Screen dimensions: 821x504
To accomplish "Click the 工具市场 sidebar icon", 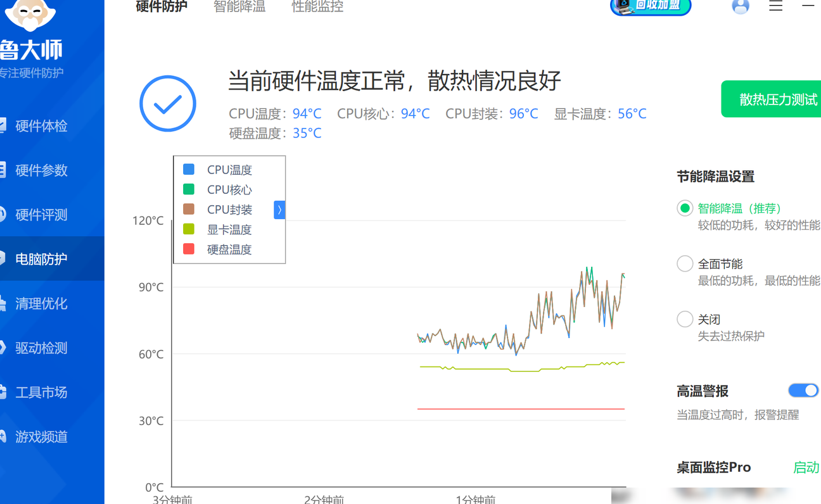I will (x=3, y=391).
